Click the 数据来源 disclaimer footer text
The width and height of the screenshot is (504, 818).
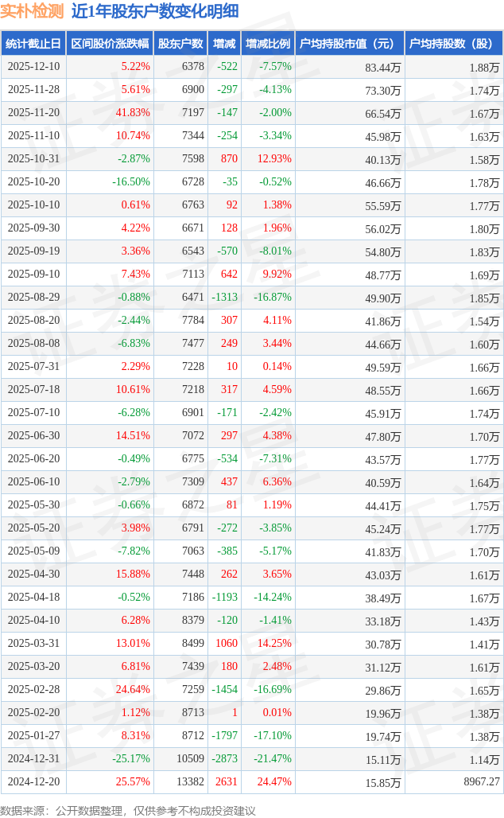[x=128, y=810]
